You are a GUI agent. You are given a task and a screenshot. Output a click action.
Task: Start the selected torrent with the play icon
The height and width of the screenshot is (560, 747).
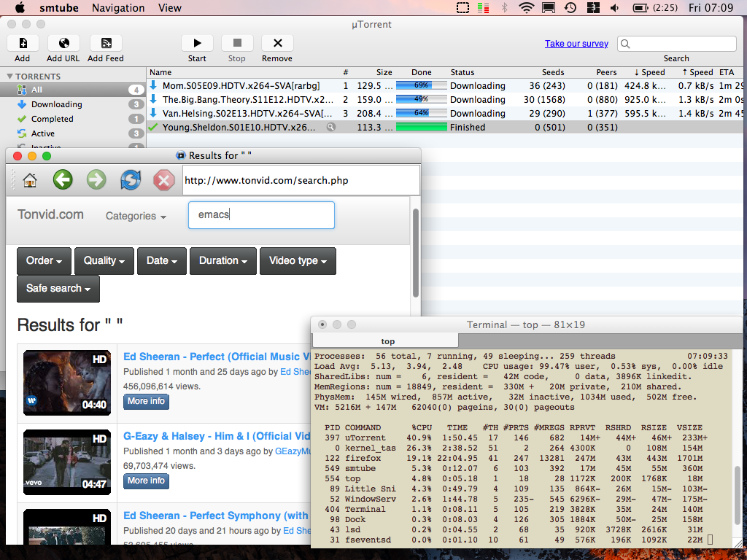[x=197, y=43]
